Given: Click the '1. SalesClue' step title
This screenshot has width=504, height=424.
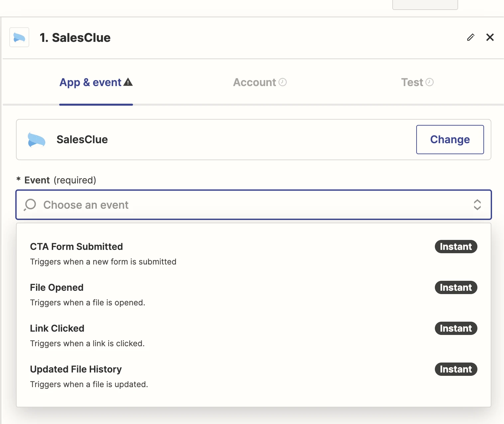Looking at the screenshot, I should click(x=75, y=38).
